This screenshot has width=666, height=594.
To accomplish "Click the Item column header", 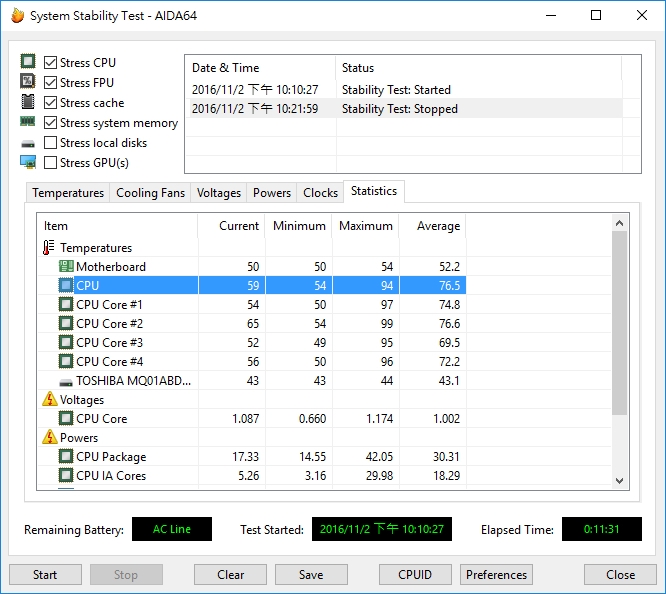I will [118, 226].
